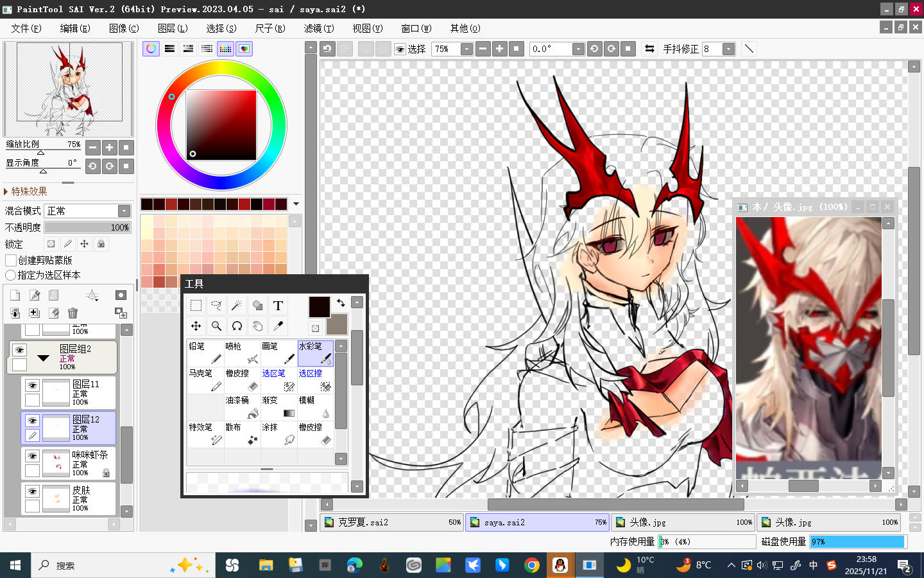The width and height of the screenshot is (924, 578).
Task: Collapse the 图层组2 layer group
Action: [44, 358]
